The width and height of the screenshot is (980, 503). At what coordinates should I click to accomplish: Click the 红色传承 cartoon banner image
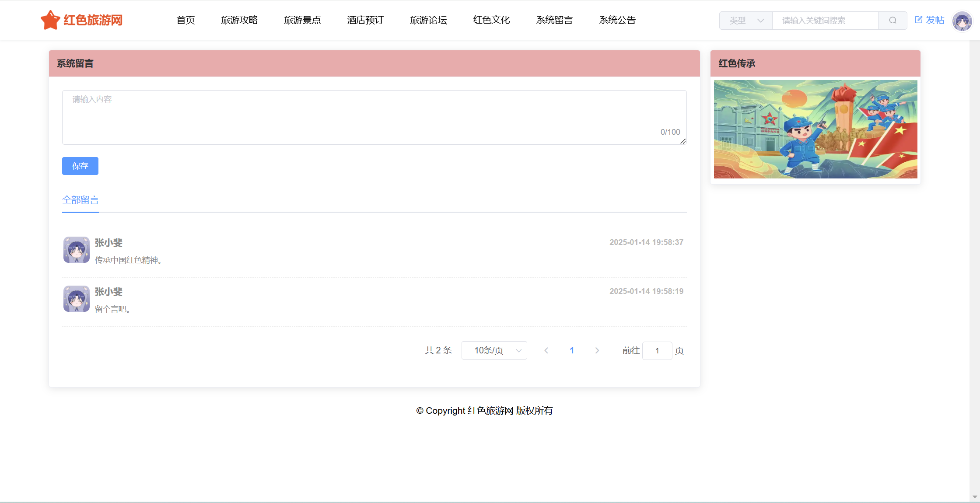point(815,129)
